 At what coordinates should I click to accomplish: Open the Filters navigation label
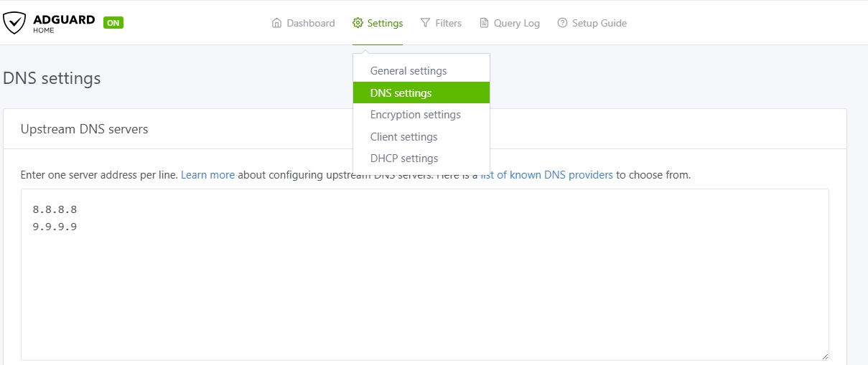pos(448,23)
